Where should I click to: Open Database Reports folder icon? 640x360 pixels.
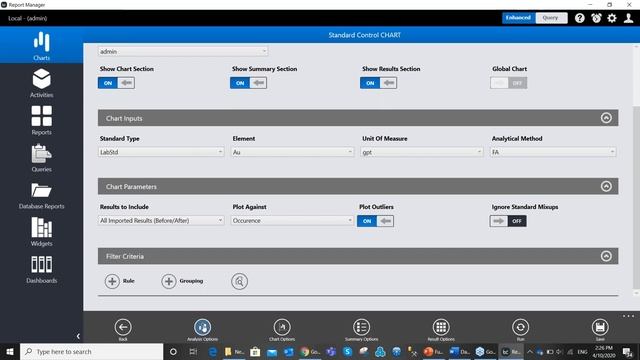[x=41, y=190]
